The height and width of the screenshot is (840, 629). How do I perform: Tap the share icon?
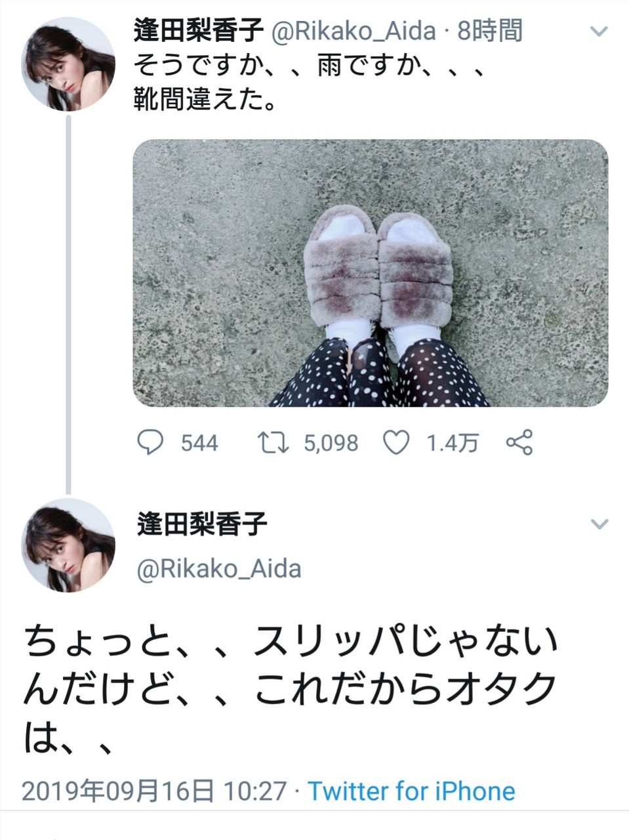pos(519,443)
